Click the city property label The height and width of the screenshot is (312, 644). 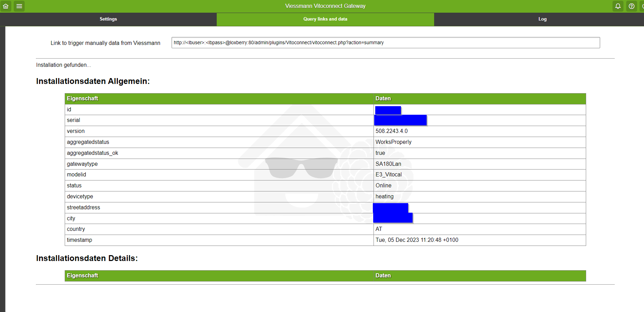pyautogui.click(x=71, y=219)
